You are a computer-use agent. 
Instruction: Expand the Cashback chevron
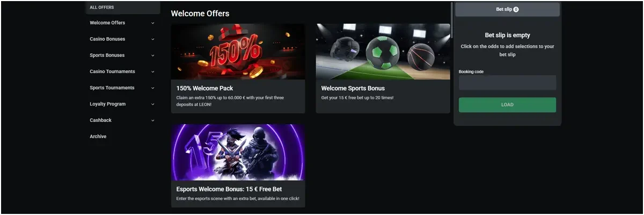coord(153,120)
